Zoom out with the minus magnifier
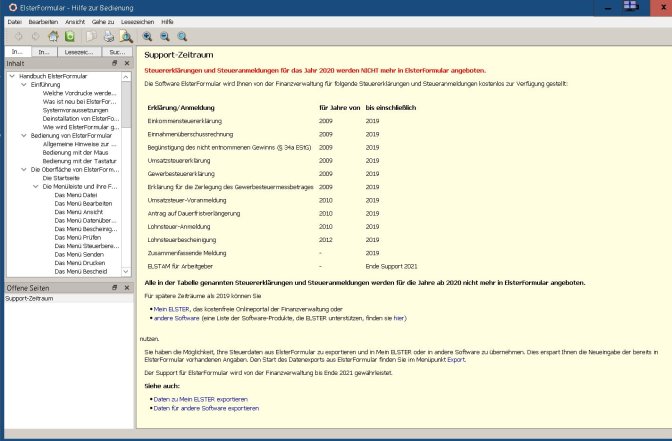The height and width of the screenshot is (441, 672). point(165,36)
